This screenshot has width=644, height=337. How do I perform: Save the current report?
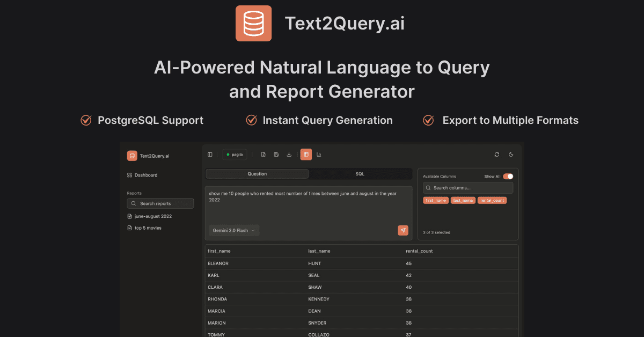click(276, 154)
